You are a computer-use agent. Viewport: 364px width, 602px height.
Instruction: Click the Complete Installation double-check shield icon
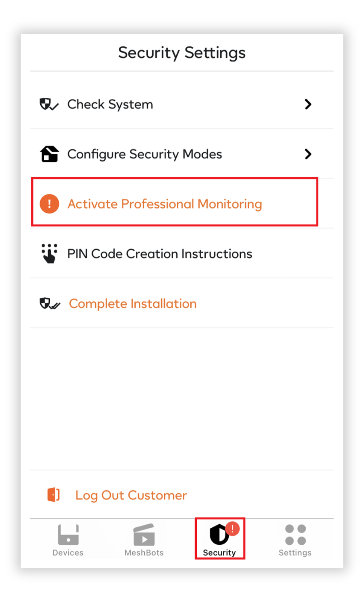click(50, 304)
